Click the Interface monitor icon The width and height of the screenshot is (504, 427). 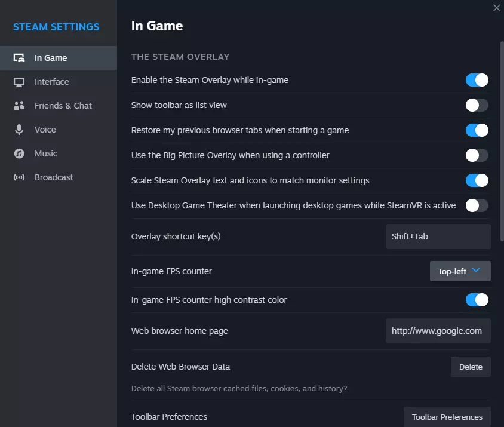pyautogui.click(x=19, y=82)
